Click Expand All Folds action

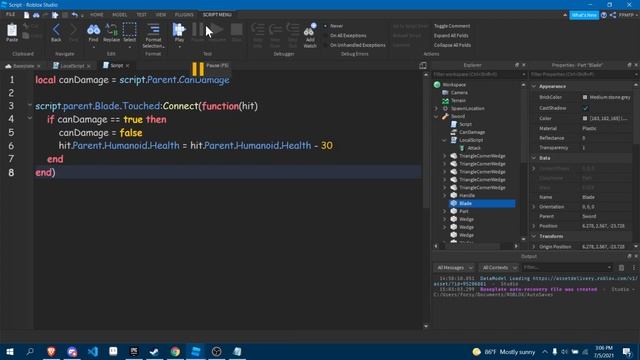click(x=451, y=36)
